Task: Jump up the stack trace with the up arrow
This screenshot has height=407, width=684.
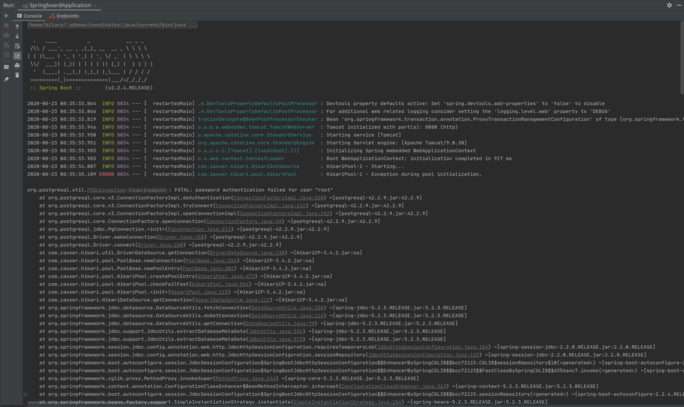Action: click(x=17, y=27)
